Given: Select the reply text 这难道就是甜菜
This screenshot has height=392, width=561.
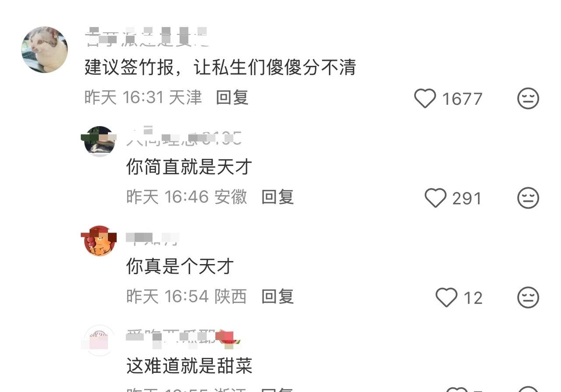Looking at the screenshot, I should pyautogui.click(x=189, y=366).
